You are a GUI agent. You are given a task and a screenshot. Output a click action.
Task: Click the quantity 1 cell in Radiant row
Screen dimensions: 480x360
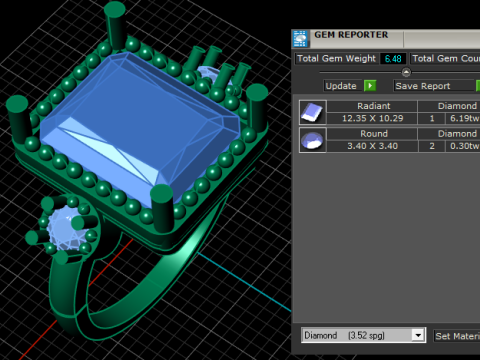tap(432, 118)
